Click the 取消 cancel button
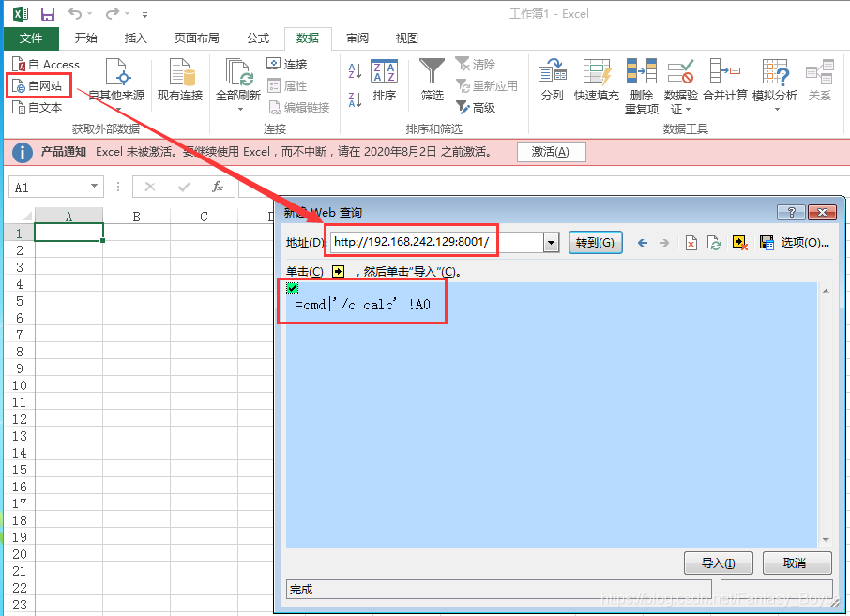Screen dimensions: 850x616 [797, 563]
